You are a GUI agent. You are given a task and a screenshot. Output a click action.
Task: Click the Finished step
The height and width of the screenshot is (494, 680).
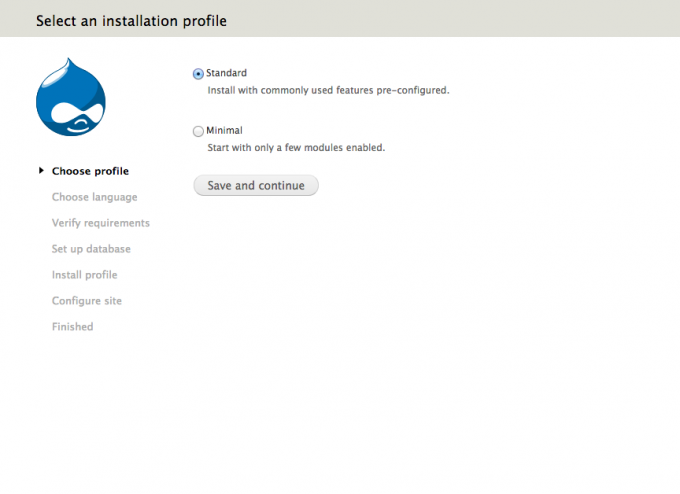coord(72,327)
